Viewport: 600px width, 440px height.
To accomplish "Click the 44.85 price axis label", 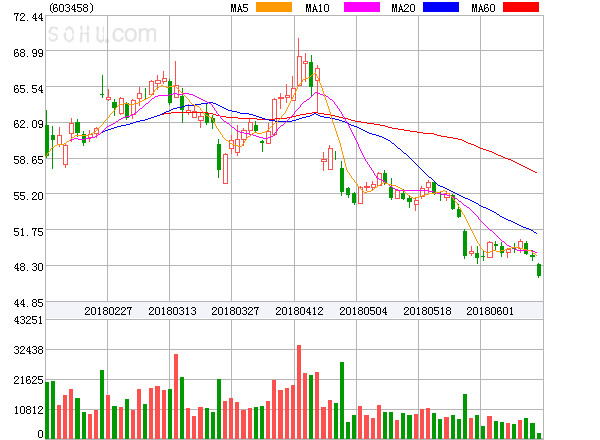I will 28,303.
